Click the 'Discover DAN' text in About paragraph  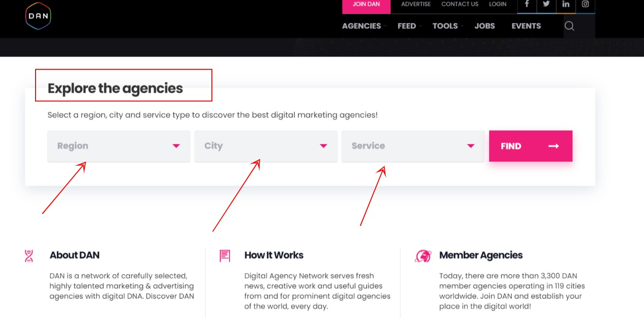(x=170, y=297)
